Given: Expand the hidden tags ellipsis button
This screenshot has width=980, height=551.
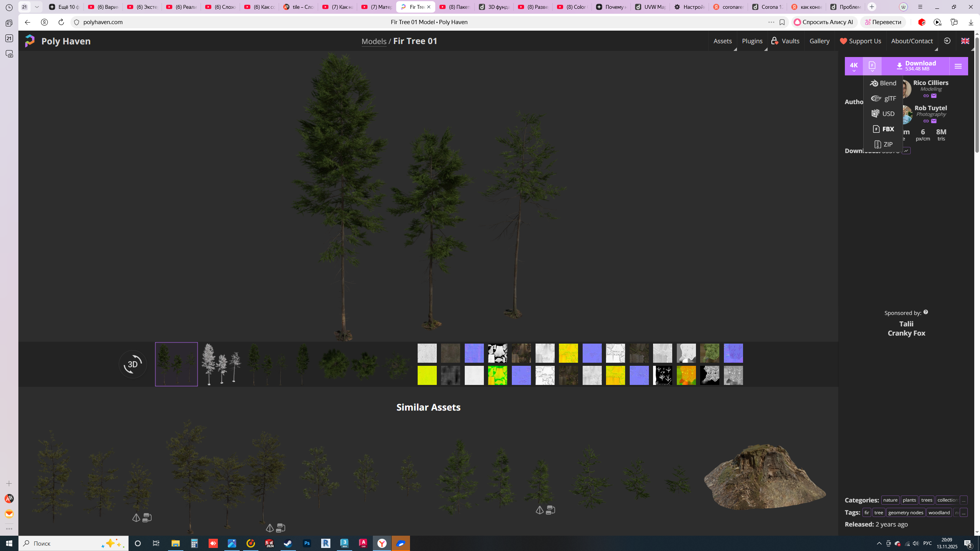Looking at the screenshot, I should pyautogui.click(x=964, y=512).
